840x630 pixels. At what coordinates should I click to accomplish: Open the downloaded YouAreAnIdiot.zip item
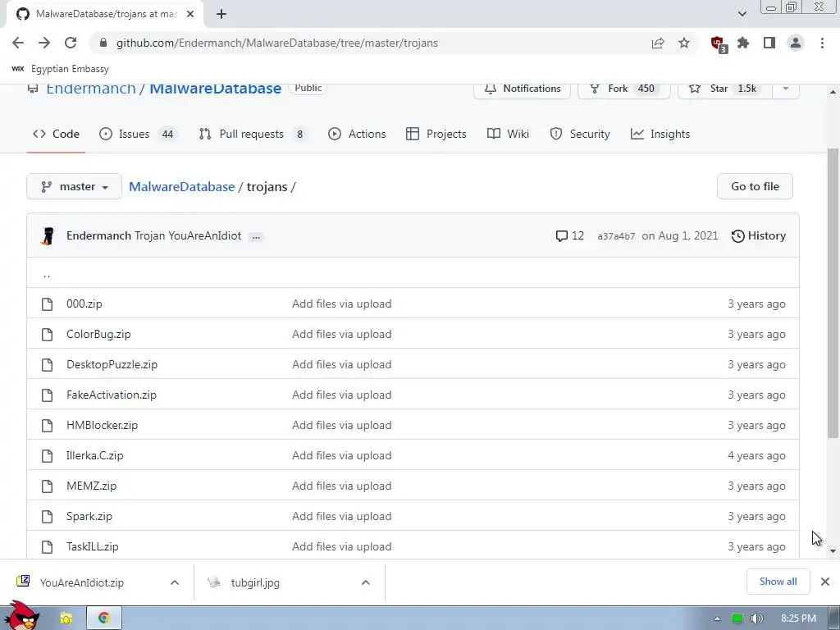pos(81,583)
